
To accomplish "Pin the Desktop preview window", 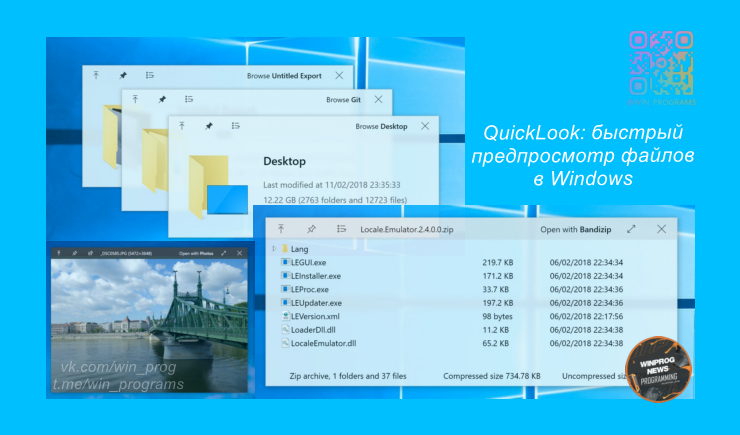I will tap(208, 127).
